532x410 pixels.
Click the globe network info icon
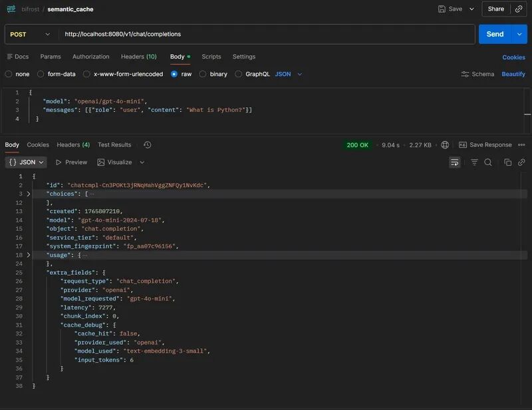click(x=445, y=145)
